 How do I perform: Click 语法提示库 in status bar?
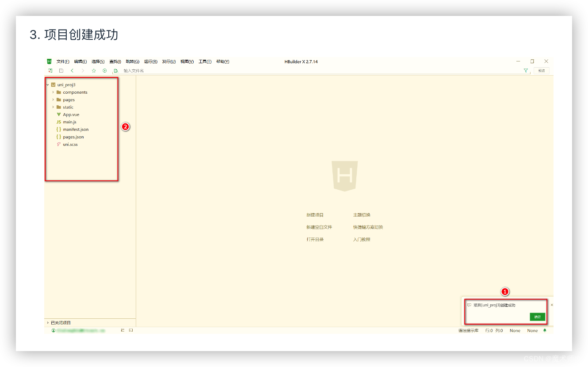[x=468, y=330]
